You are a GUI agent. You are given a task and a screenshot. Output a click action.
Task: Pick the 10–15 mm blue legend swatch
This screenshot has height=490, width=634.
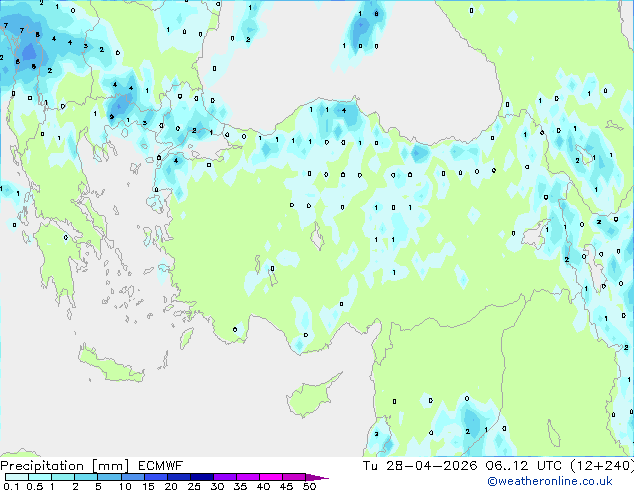click(x=132, y=477)
